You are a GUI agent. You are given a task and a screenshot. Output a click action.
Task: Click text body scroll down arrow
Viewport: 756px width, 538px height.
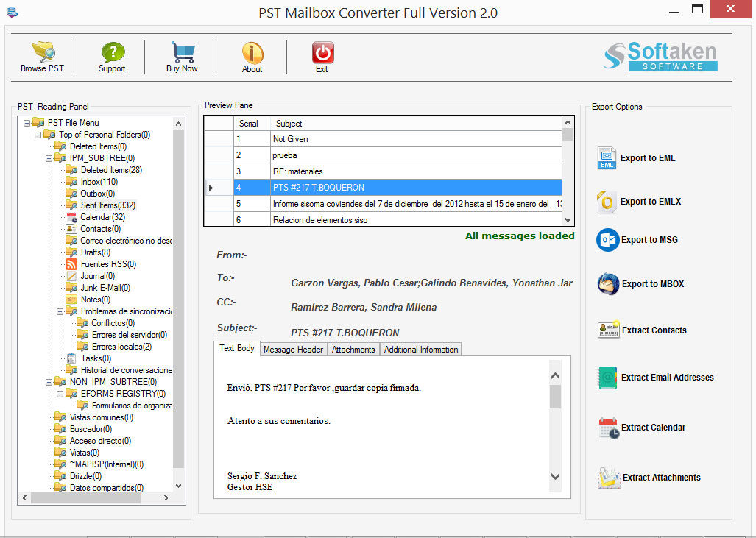point(556,476)
